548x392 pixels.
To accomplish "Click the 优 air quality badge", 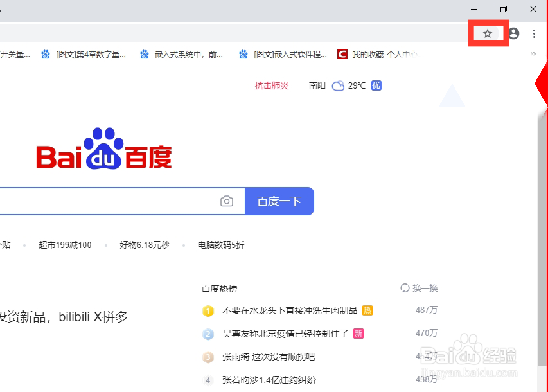I will [x=376, y=85].
